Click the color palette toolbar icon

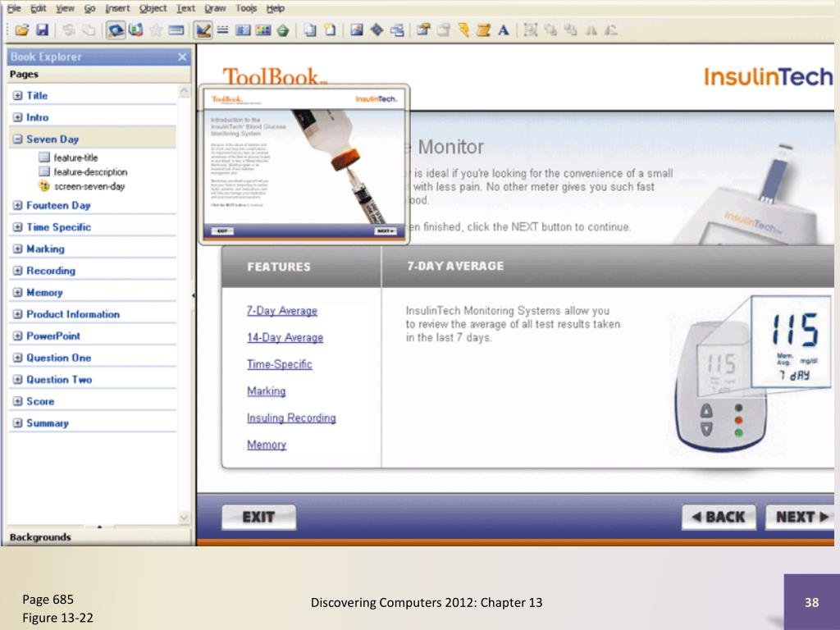263,30
